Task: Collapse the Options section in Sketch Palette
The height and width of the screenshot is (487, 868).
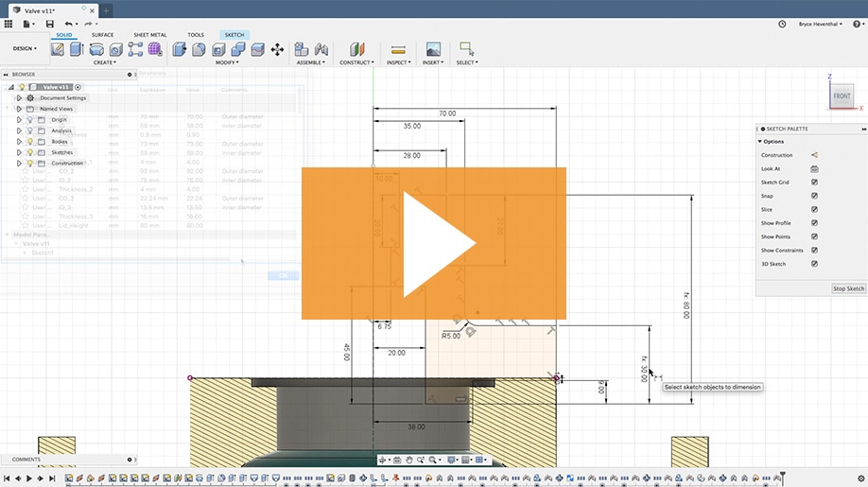Action: point(760,142)
